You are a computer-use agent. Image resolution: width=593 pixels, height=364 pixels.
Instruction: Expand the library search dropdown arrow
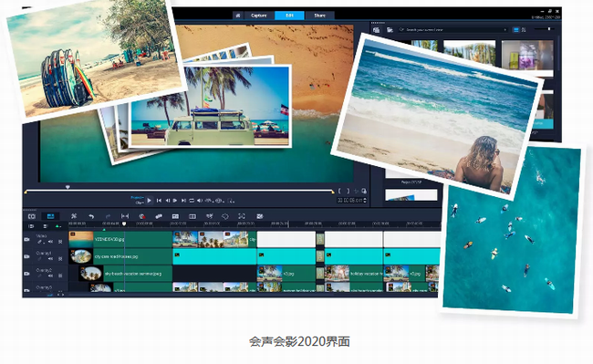click(505, 29)
